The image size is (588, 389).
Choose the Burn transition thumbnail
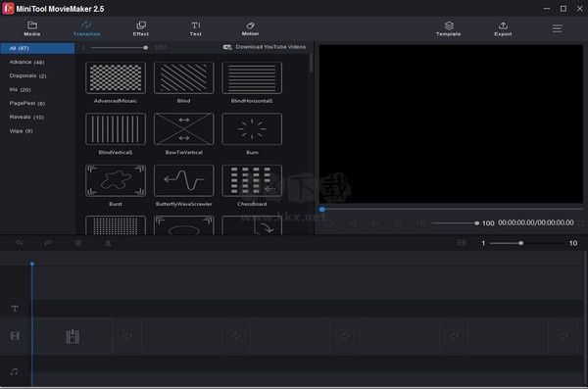click(x=252, y=129)
